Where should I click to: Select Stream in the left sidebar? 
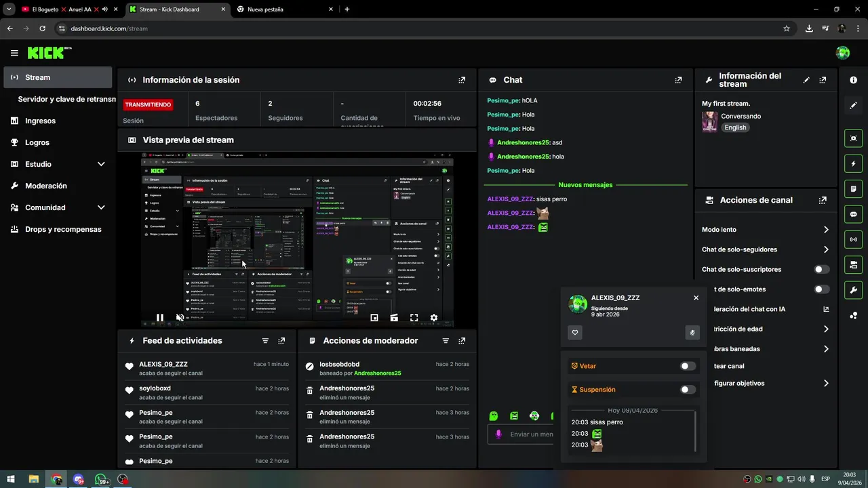pos(58,77)
